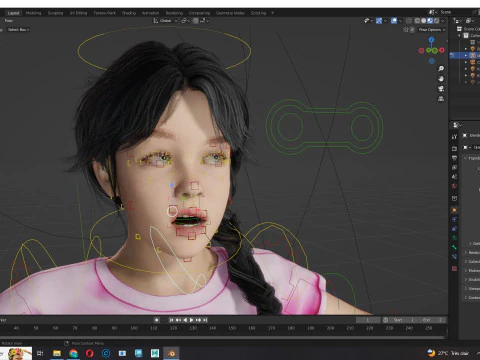Screen dimensions: 480x360
Task: Open the View Layer properties tab
Action: point(454,167)
